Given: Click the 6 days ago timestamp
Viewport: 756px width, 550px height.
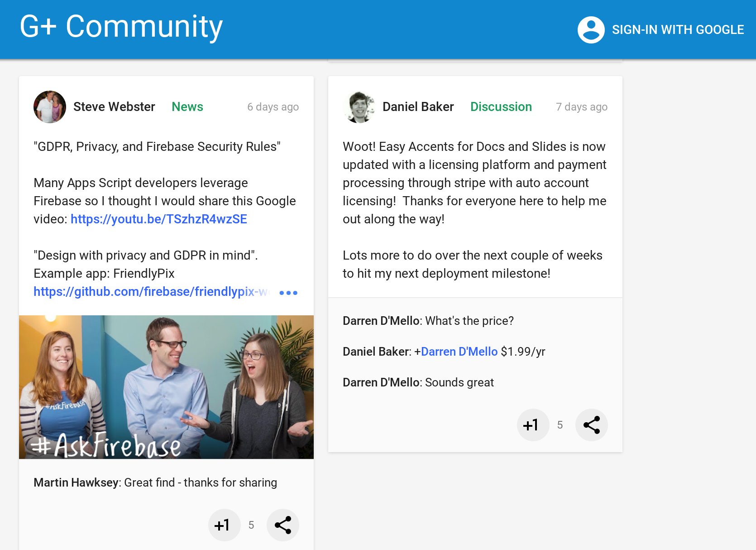Looking at the screenshot, I should coord(273,107).
